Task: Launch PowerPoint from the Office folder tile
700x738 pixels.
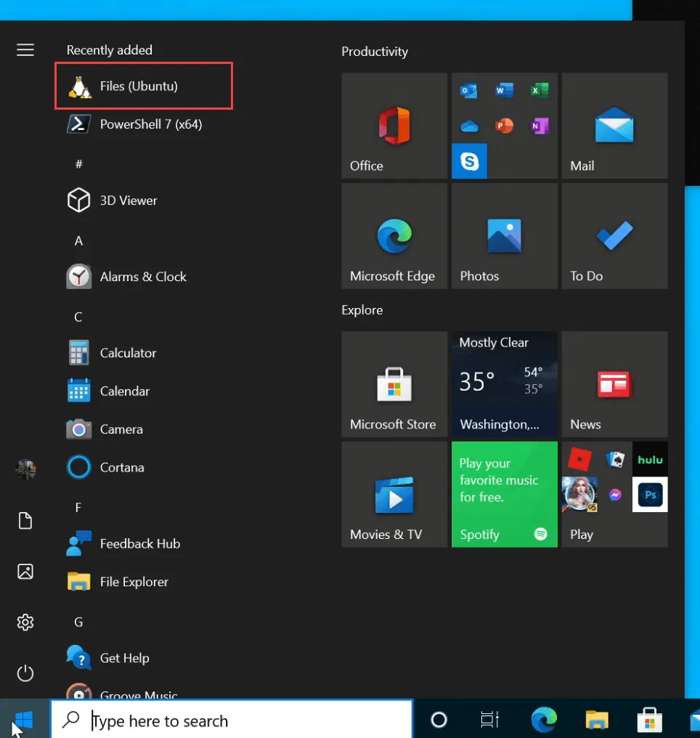Action: click(504, 126)
